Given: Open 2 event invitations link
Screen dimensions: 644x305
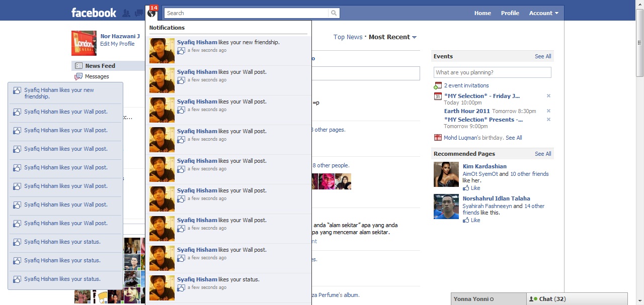Looking at the screenshot, I should (x=466, y=85).
